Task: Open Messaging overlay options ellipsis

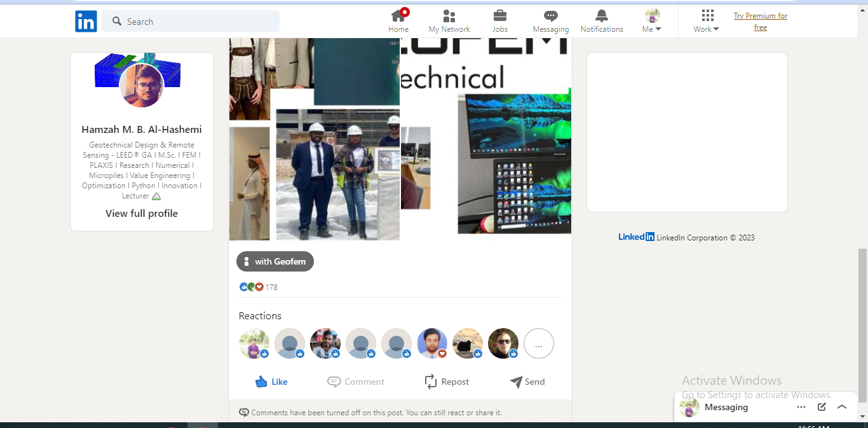Action: [x=801, y=407]
